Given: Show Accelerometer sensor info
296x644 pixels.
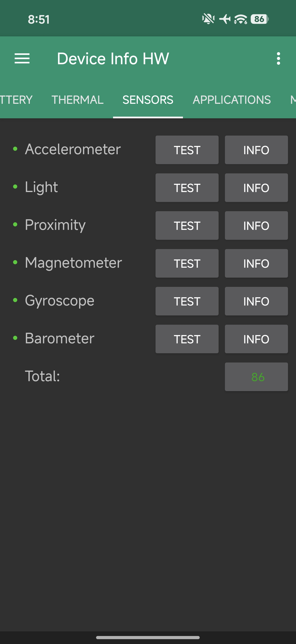Looking at the screenshot, I should 256,150.
